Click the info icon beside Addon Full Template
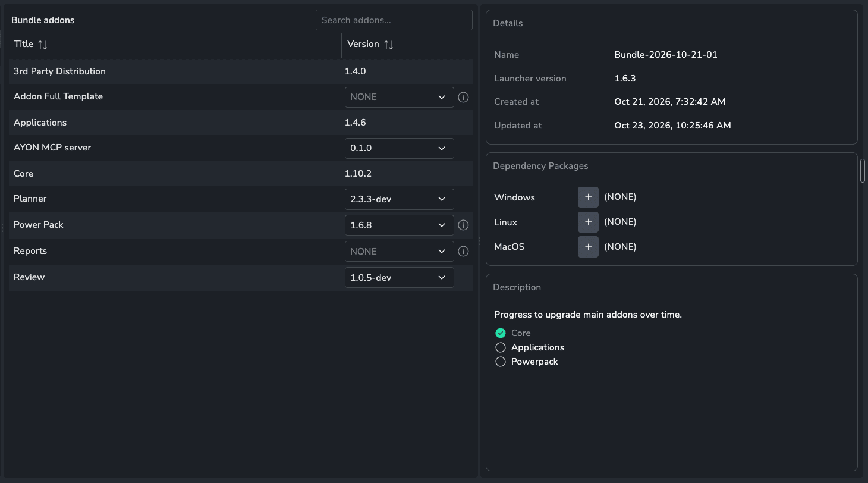The height and width of the screenshot is (483, 868). point(464,97)
